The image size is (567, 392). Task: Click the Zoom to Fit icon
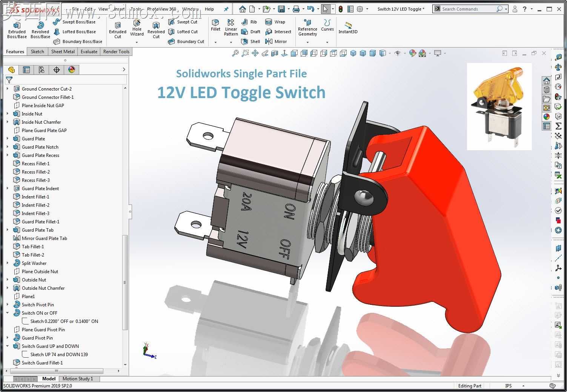235,54
